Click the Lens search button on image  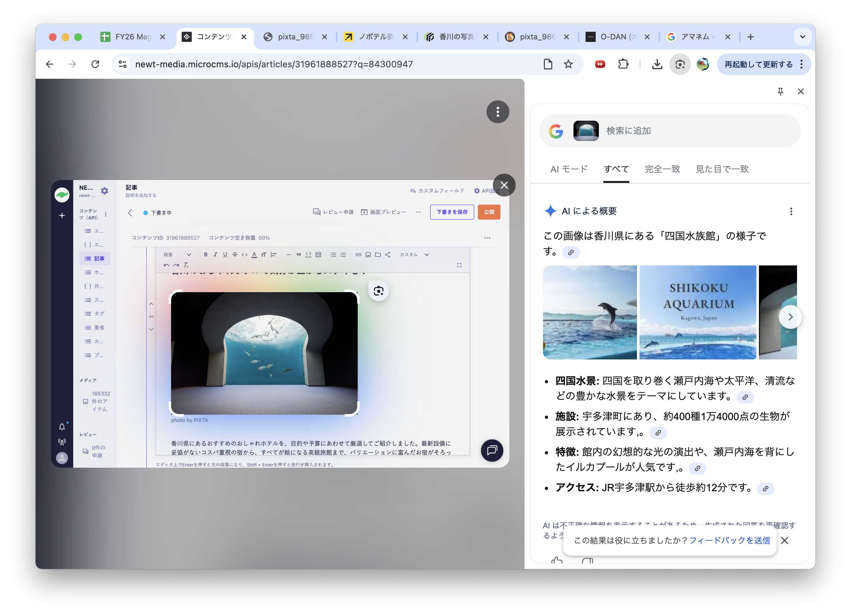tap(378, 291)
